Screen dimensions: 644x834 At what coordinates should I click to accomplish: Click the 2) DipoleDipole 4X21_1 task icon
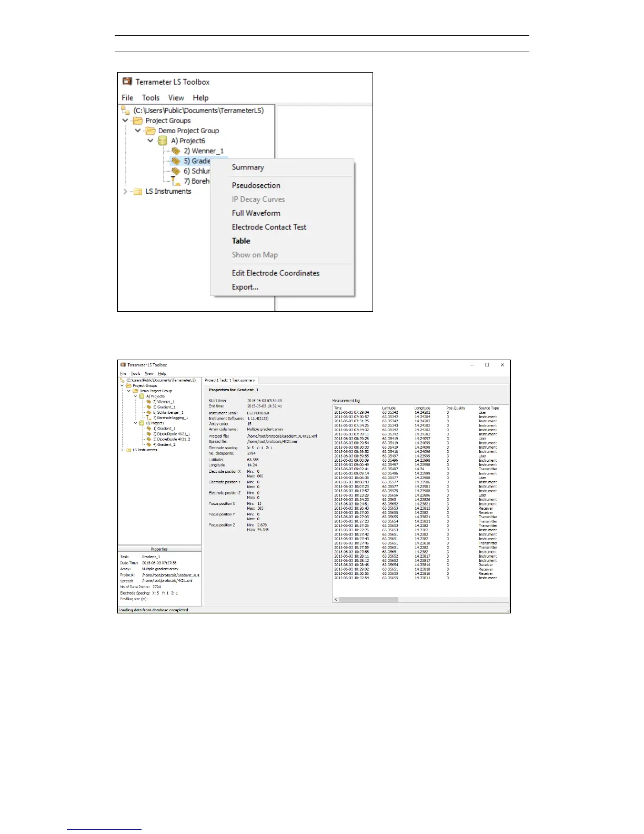[149, 434]
